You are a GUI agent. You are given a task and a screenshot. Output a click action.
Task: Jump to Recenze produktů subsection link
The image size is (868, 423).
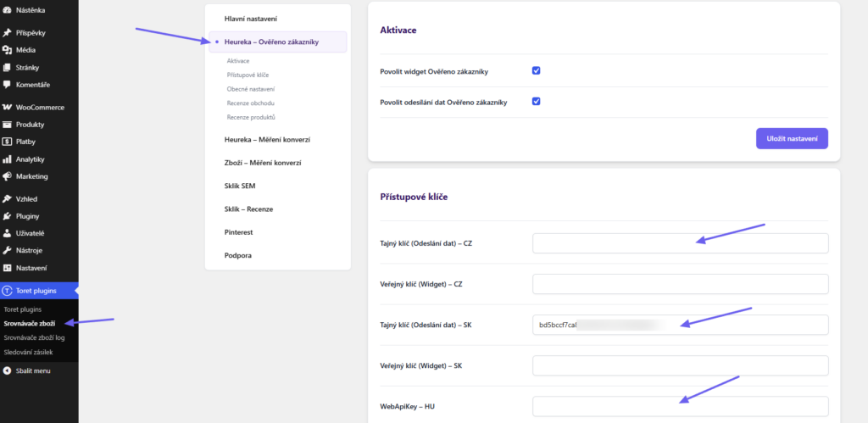pyautogui.click(x=251, y=117)
